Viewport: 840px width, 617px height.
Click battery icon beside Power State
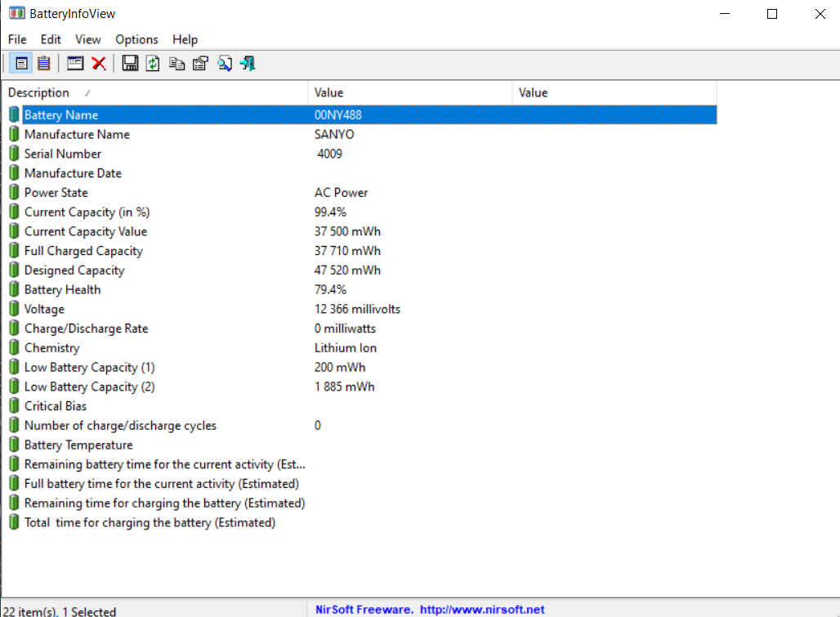point(14,192)
